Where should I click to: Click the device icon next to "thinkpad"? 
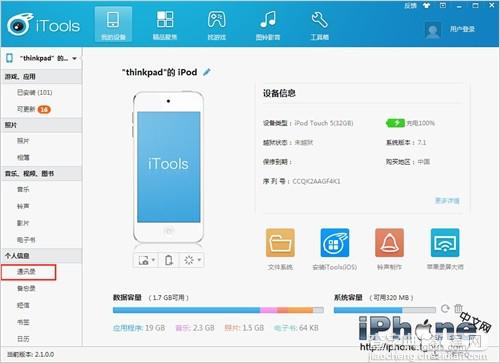tap(10, 58)
